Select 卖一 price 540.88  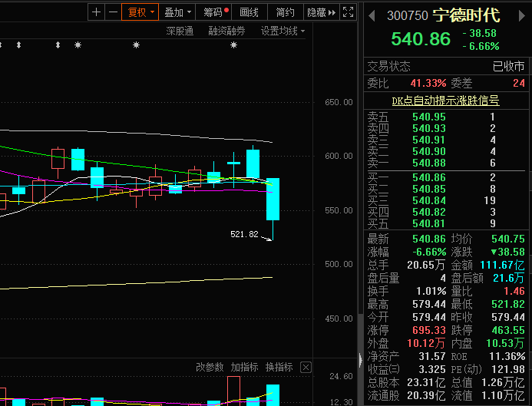429,163
